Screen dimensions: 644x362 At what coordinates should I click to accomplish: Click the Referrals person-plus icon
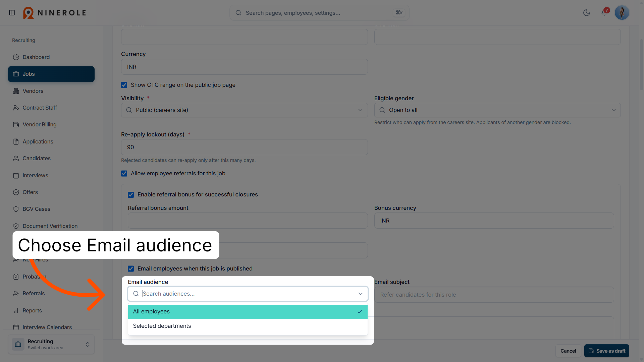16,293
